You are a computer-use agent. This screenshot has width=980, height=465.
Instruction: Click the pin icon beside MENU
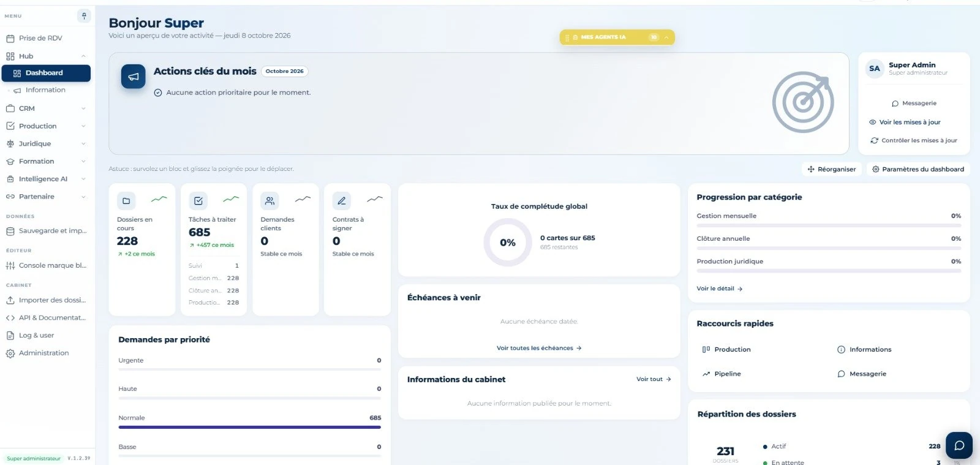(84, 16)
